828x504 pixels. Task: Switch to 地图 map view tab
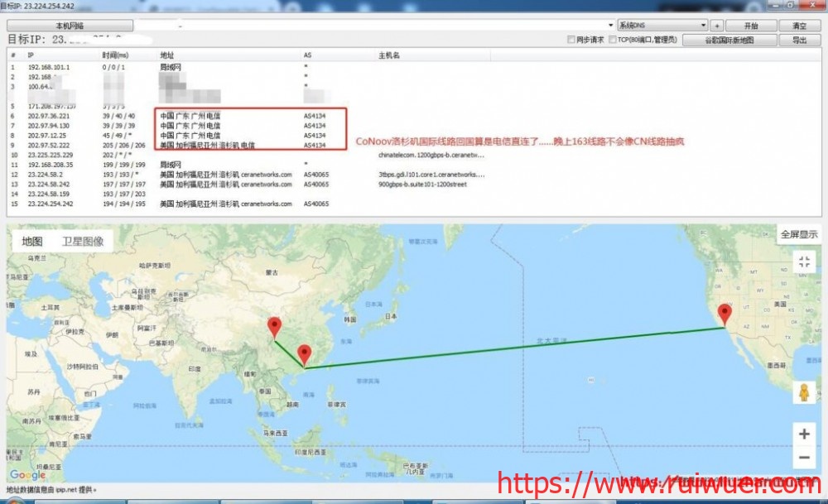pos(32,242)
